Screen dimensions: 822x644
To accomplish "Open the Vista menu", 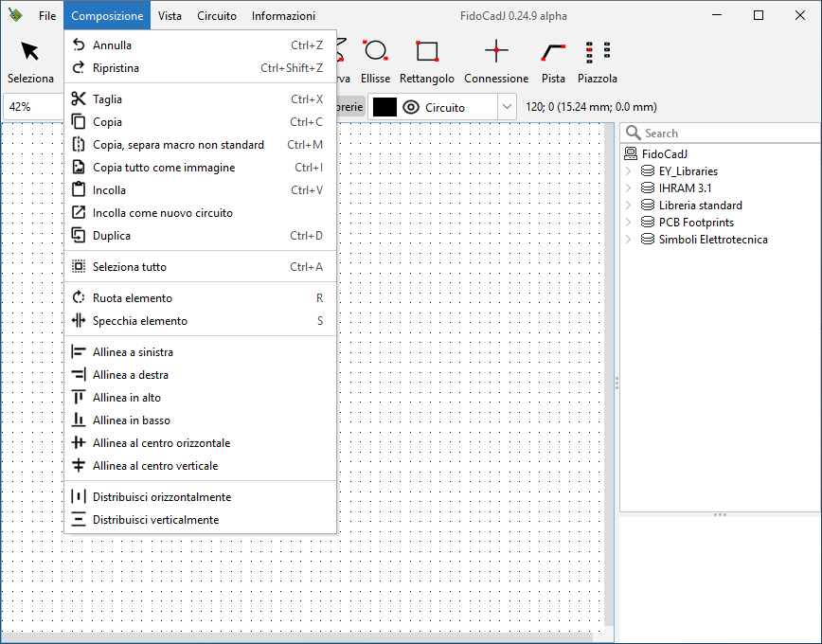I will pos(170,16).
